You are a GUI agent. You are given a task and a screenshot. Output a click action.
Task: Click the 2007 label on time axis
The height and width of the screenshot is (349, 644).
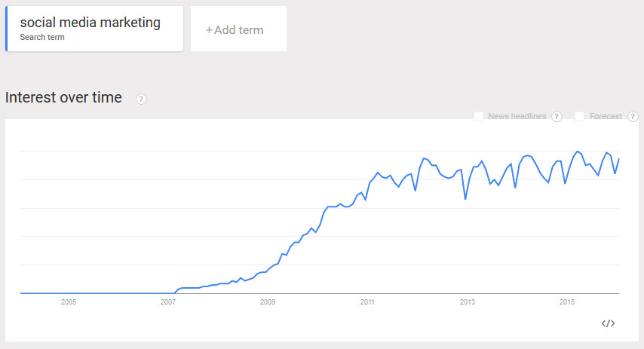(168, 302)
